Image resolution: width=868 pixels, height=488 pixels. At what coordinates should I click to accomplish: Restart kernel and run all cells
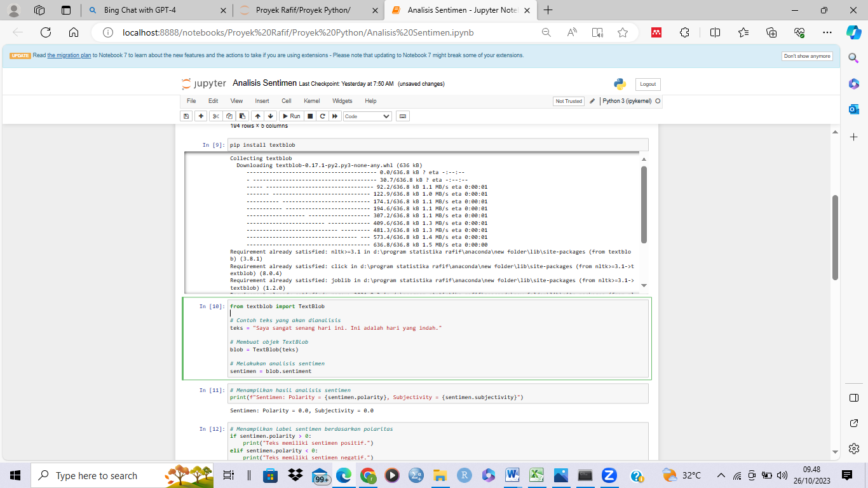tap(335, 116)
